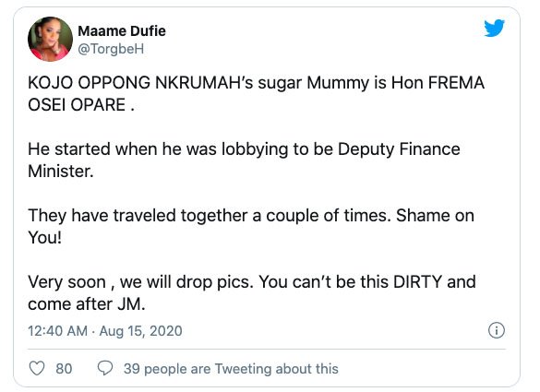Screen dimensions: 540x392
Task: Click the text OSEI OPARE
Action: pos(77,104)
